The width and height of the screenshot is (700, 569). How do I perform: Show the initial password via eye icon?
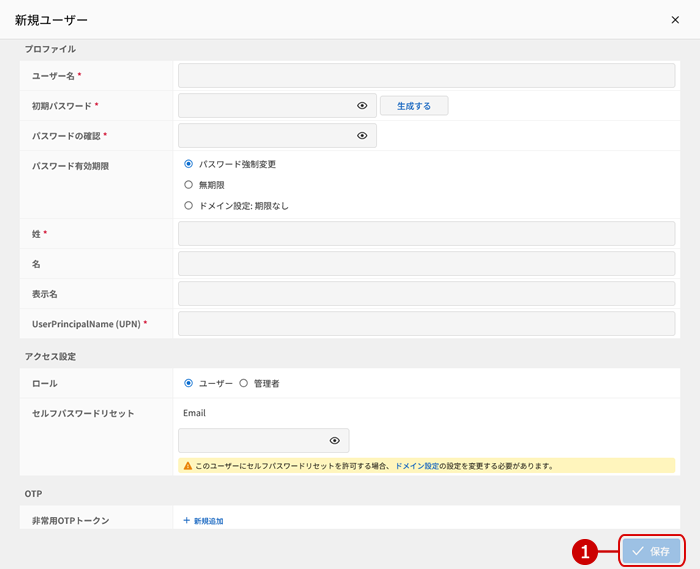tap(362, 105)
